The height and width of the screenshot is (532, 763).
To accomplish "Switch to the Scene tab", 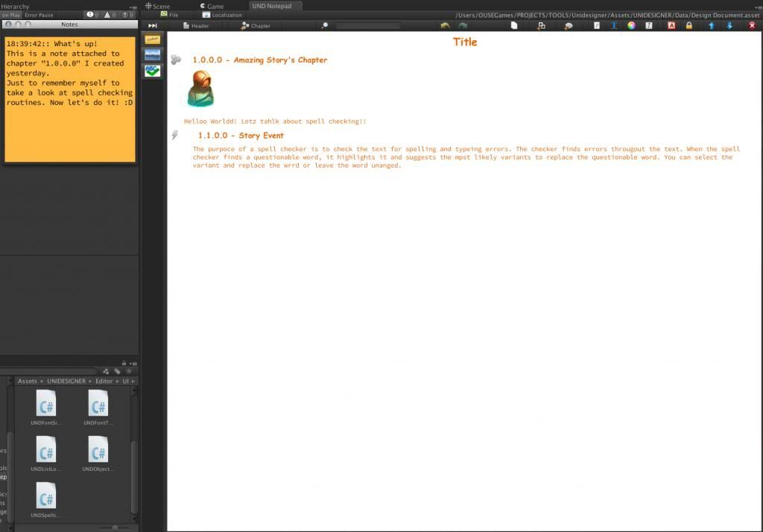I will pyautogui.click(x=158, y=6).
